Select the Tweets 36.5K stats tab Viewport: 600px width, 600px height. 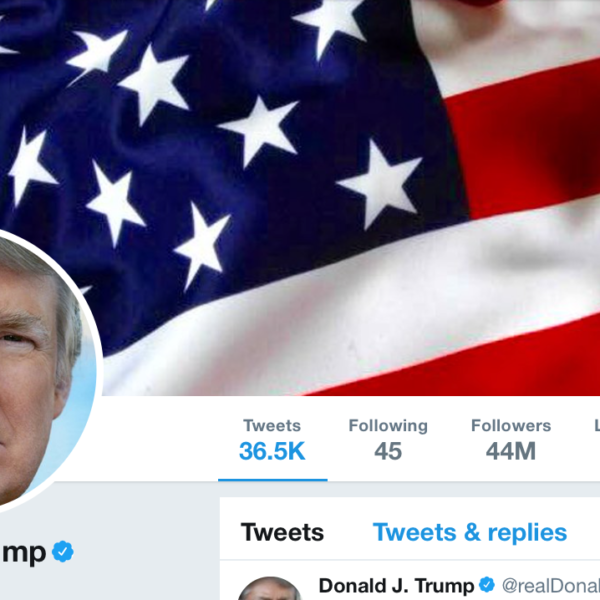coord(272,439)
